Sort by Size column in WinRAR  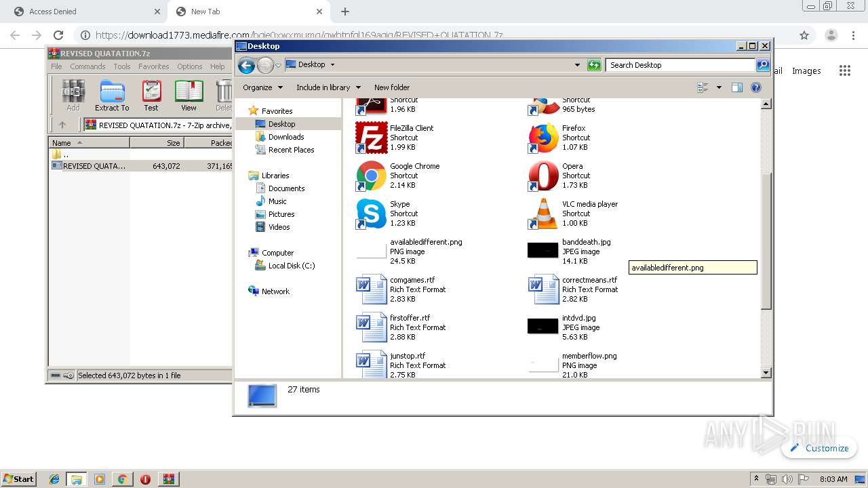(x=157, y=143)
